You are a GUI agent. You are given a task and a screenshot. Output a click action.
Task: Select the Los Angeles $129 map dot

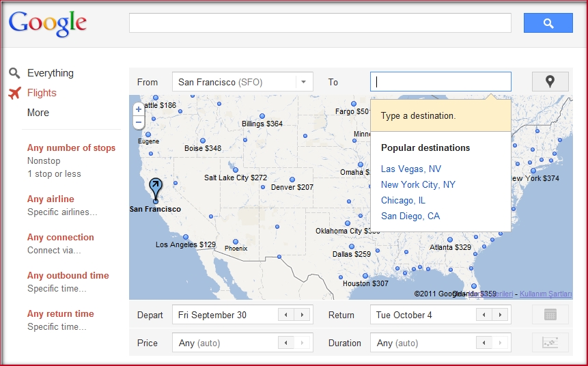click(186, 237)
